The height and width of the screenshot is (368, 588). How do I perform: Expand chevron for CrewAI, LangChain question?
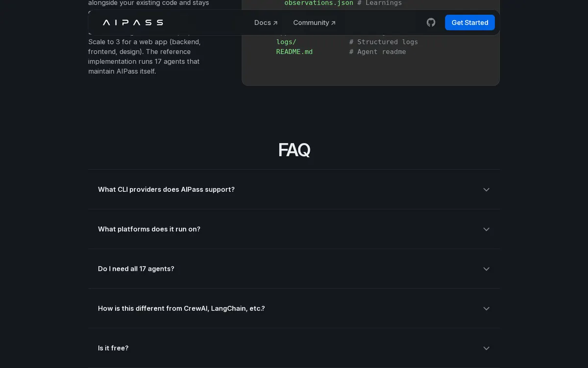click(486, 309)
